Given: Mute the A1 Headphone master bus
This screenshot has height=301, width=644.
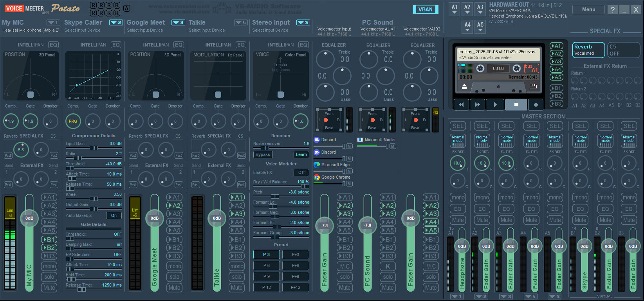Looking at the screenshot, I should (458, 220).
